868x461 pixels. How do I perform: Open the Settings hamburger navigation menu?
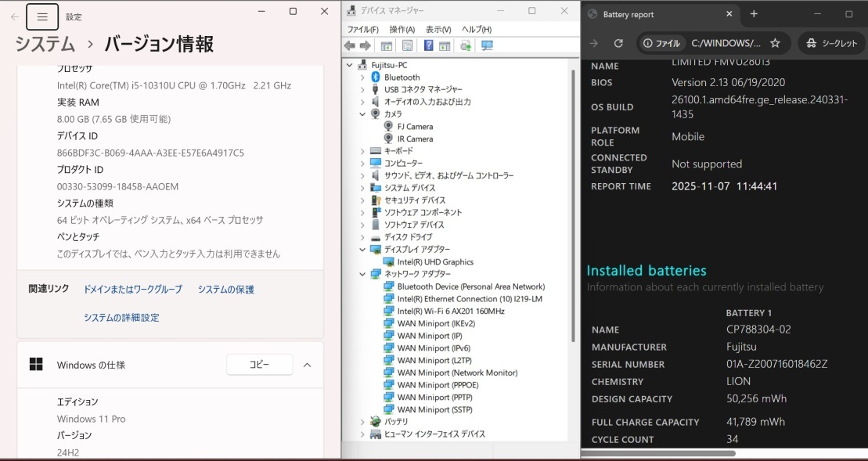[x=42, y=16]
